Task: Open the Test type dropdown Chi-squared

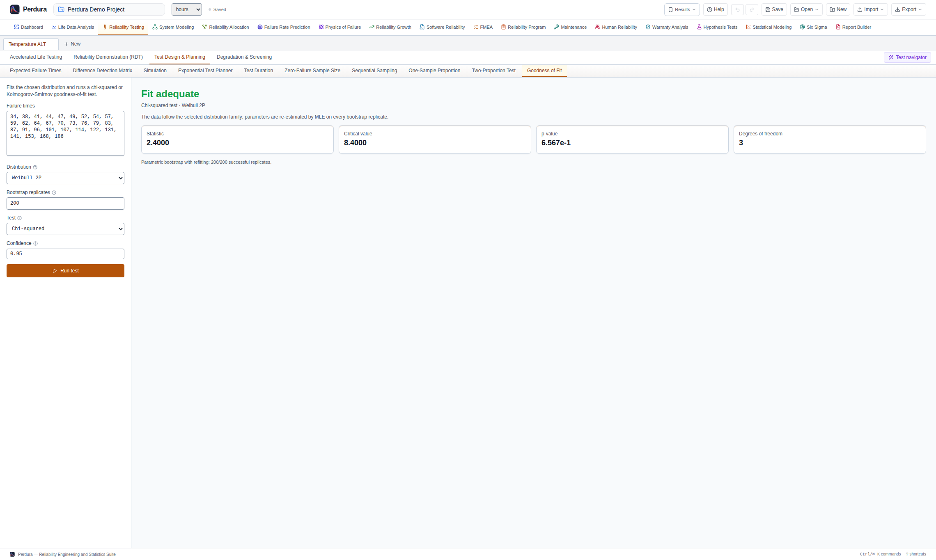Action: (65, 229)
